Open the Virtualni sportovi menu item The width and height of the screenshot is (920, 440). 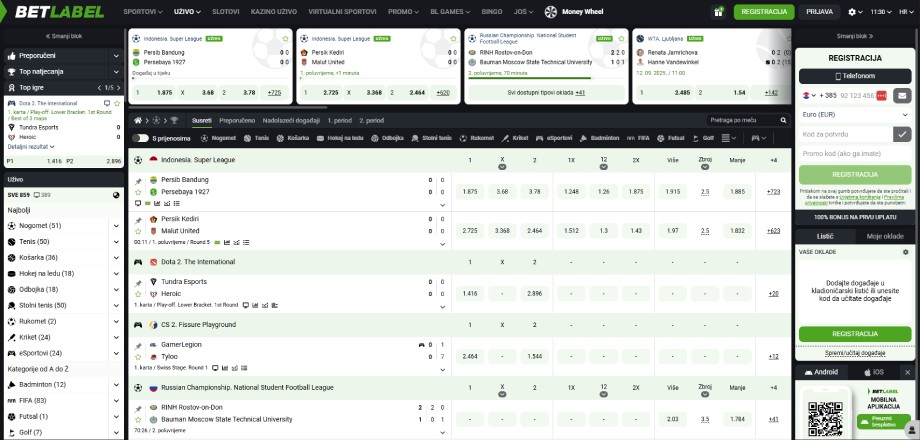[x=342, y=12]
